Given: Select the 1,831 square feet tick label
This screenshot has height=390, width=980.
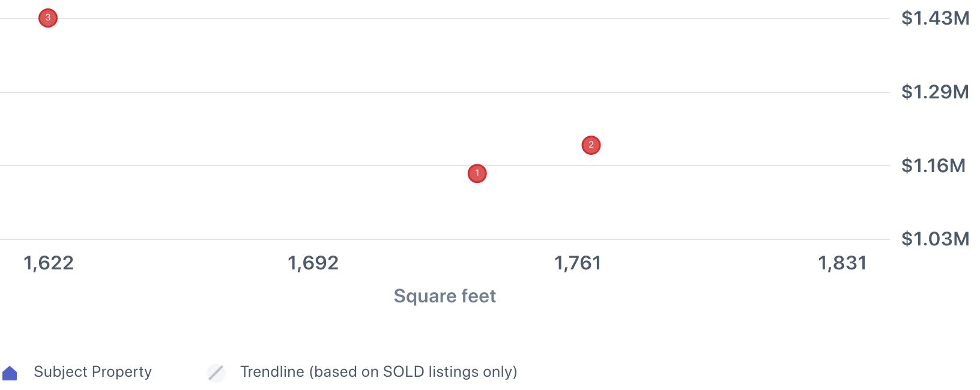Looking at the screenshot, I should (x=842, y=263).
